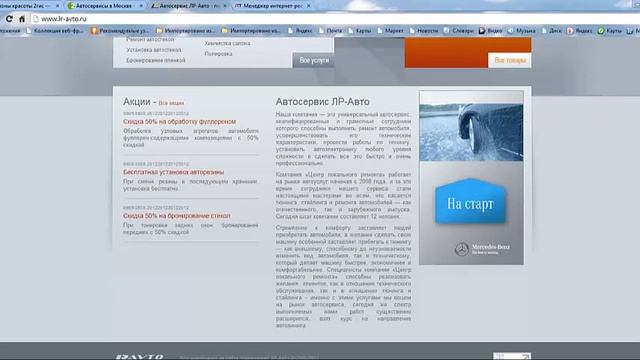Open the 'Маркет' bookmark
Screen dimensions: 640x360
click(391, 31)
